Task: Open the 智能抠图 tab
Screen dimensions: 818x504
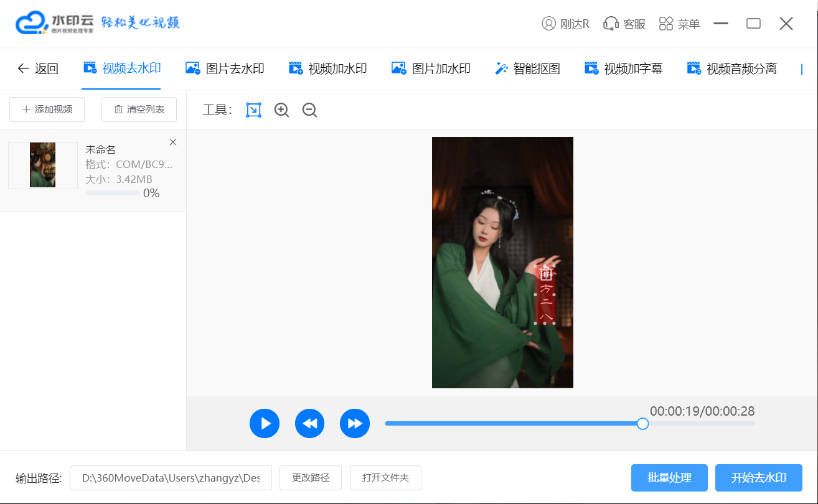Action: tap(527, 68)
